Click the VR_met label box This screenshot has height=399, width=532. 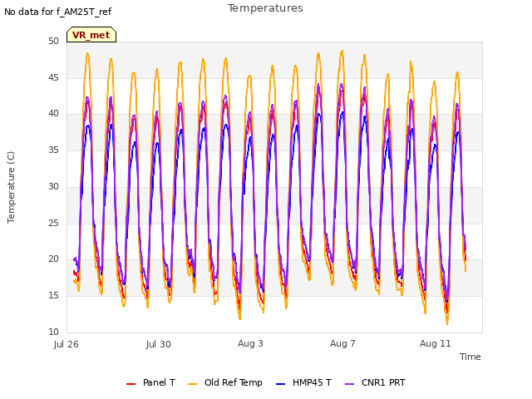click(91, 35)
